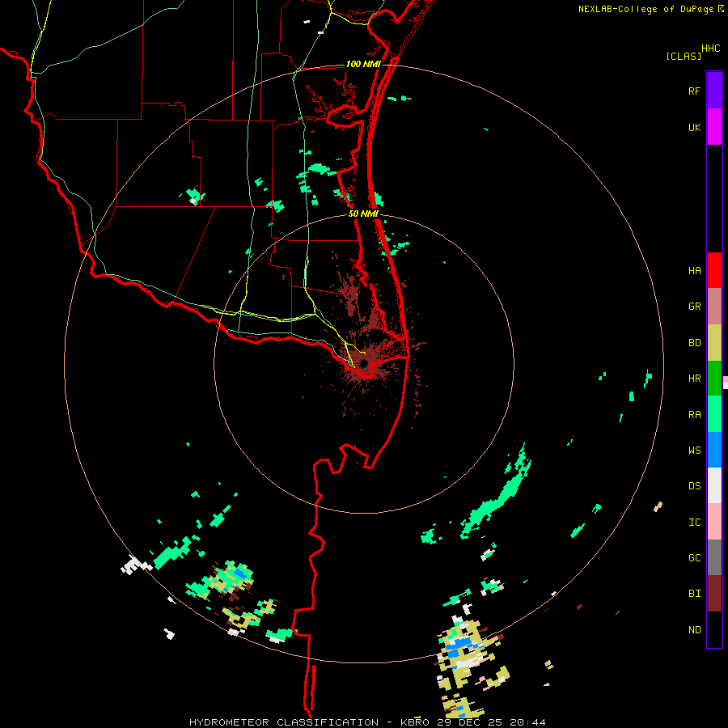Click the 'GC' legend label
Viewport: 728px width, 728px height.
click(694, 557)
